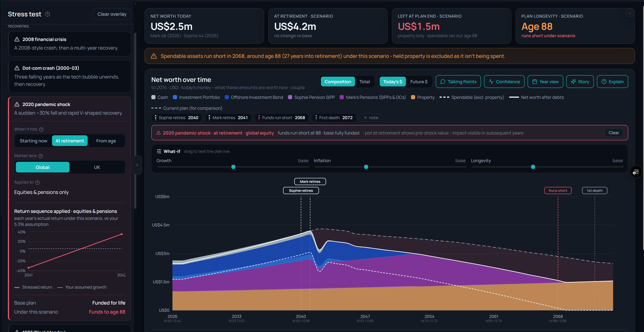Screen dimensions: 644x332
Task: Open the Applies to help icon
Action: pyautogui.click(x=37, y=183)
